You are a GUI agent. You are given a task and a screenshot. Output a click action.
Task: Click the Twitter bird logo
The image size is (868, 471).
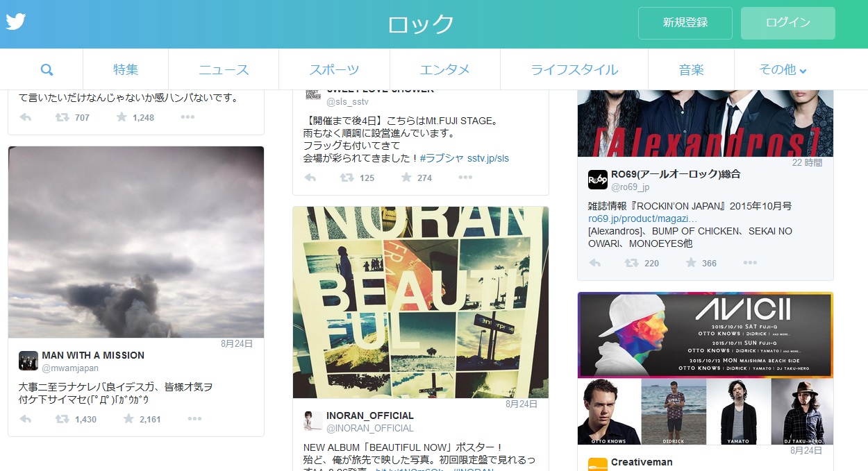point(16,21)
